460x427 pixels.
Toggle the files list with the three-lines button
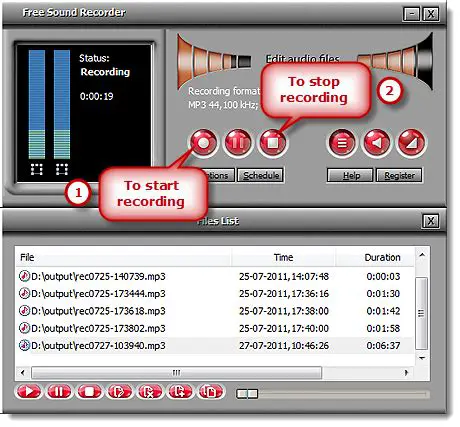(341, 143)
